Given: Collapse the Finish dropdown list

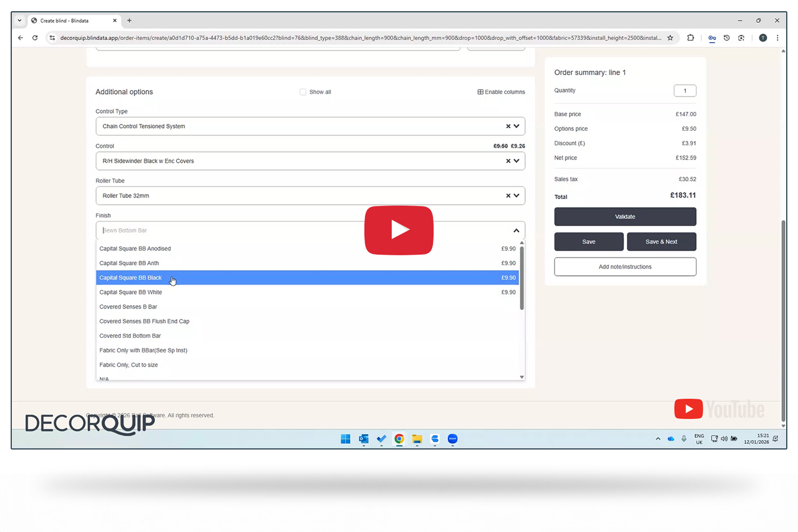Looking at the screenshot, I should 516,231.
